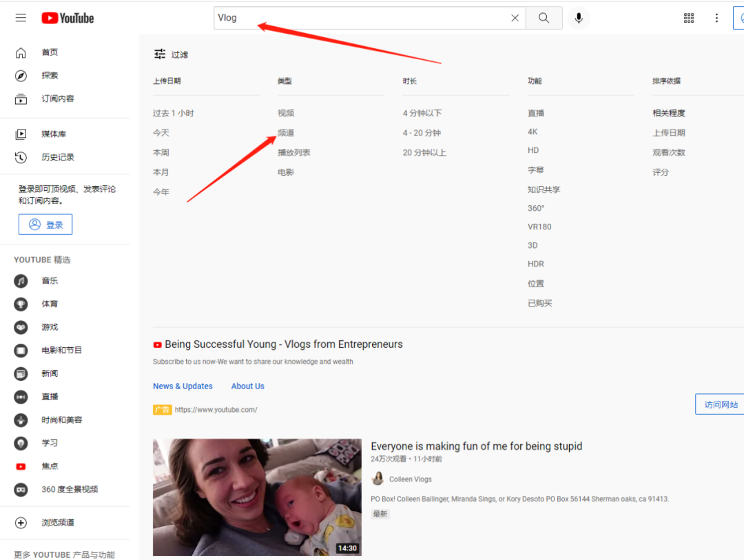Open the YouTube apps grid icon
This screenshot has width=744, height=560.
click(x=689, y=18)
